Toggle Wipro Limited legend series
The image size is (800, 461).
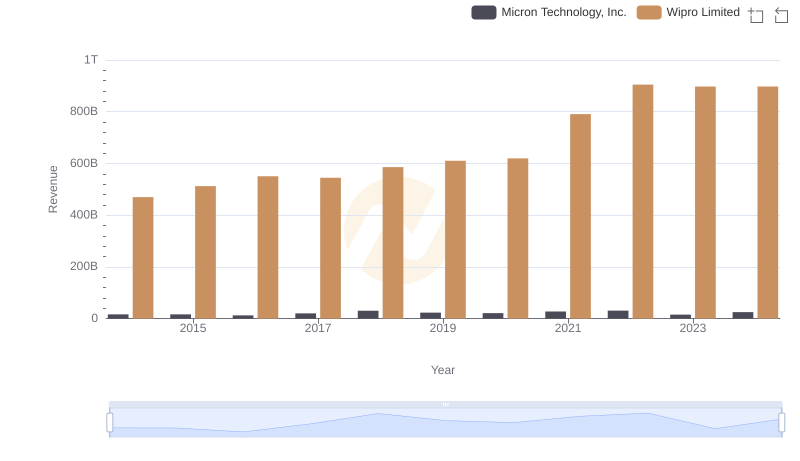click(688, 12)
